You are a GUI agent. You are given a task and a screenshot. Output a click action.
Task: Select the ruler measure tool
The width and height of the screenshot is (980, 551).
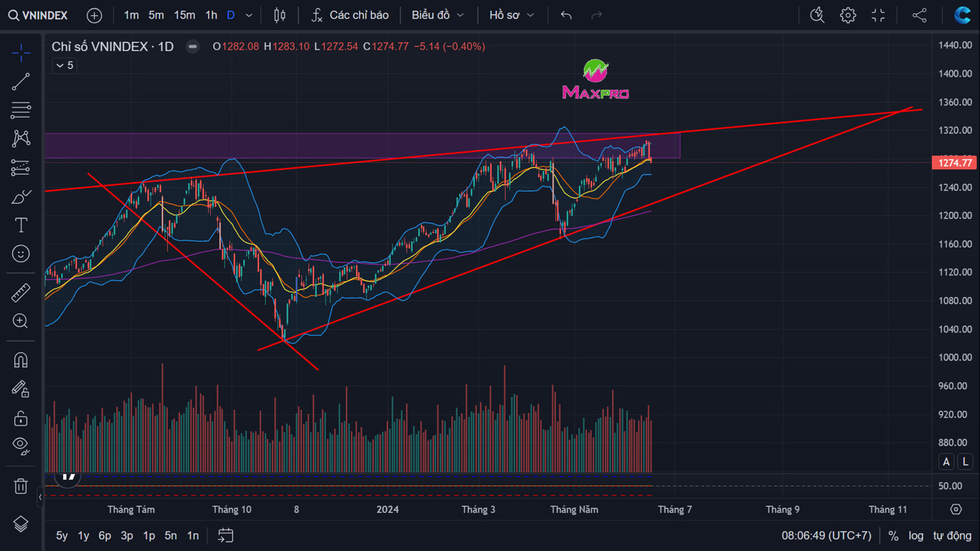coord(21,292)
